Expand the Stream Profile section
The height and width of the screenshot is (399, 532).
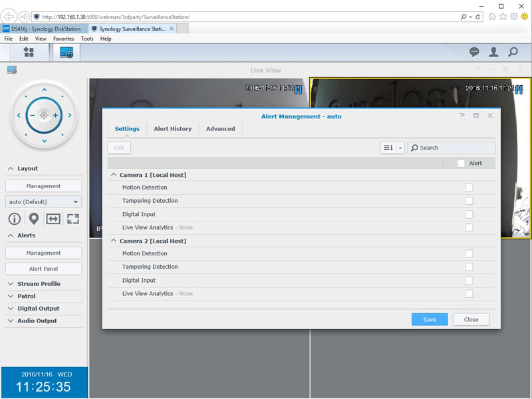coord(11,284)
